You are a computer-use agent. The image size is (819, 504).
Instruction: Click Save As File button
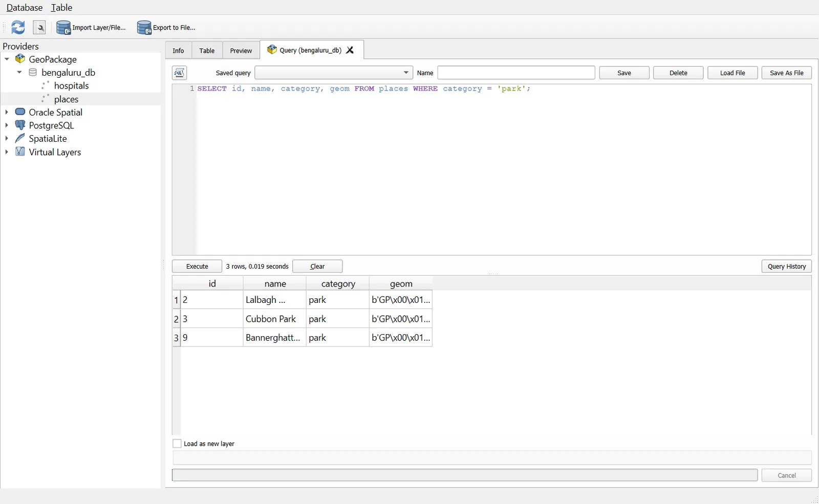pos(787,73)
